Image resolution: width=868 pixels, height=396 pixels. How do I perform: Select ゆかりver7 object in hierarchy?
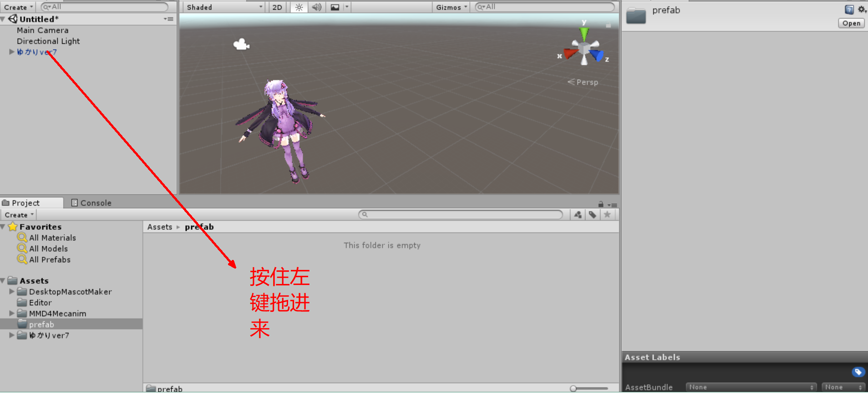(37, 52)
